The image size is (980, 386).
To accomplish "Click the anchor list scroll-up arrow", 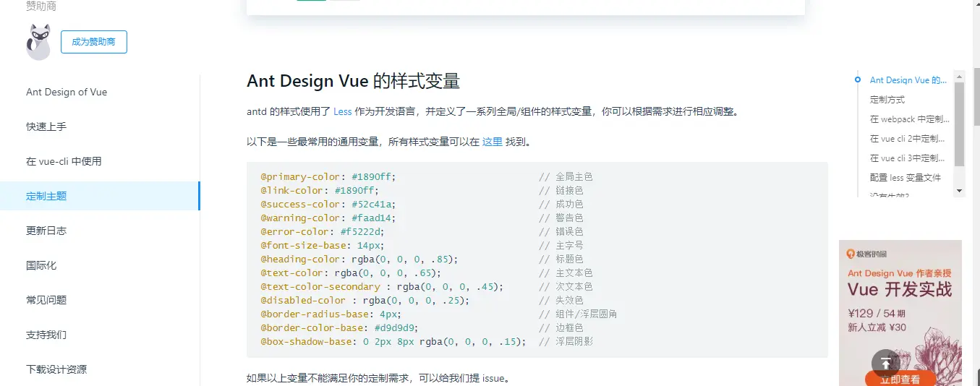I will 960,75.
